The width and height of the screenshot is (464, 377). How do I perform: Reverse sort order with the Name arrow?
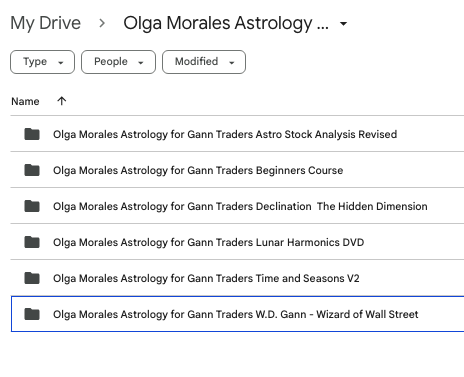62,101
